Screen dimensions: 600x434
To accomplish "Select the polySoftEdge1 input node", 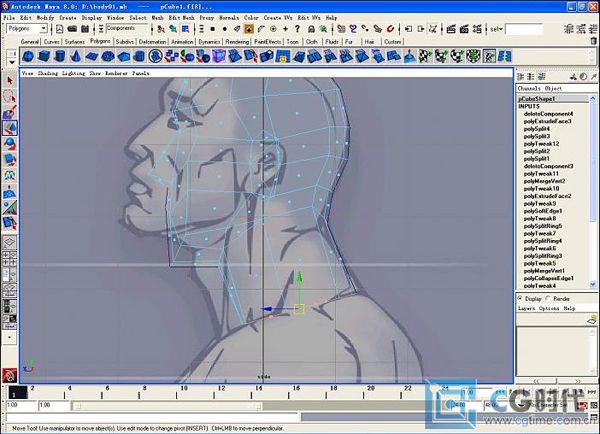I will click(x=543, y=211).
